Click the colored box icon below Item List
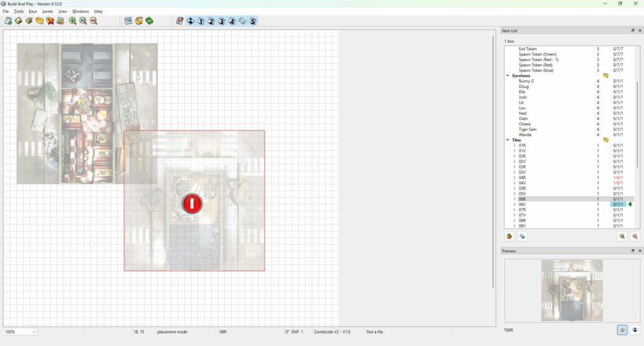 [x=509, y=237]
